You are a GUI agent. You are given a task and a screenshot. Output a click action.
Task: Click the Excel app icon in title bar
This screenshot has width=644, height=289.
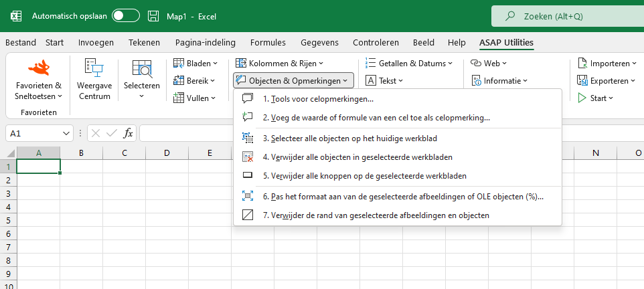(x=15, y=17)
